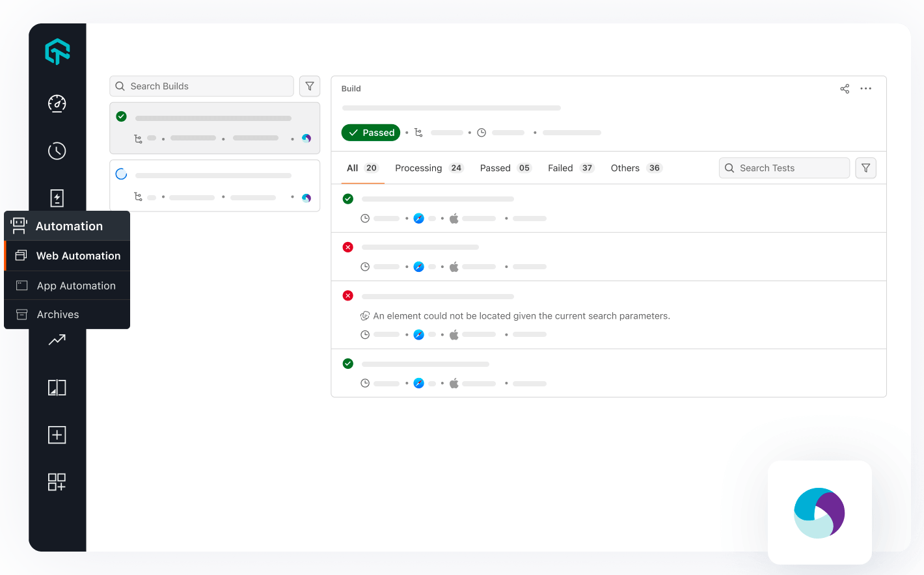Select the first passed build card
The width and height of the screenshot is (924, 575).
pos(215,128)
